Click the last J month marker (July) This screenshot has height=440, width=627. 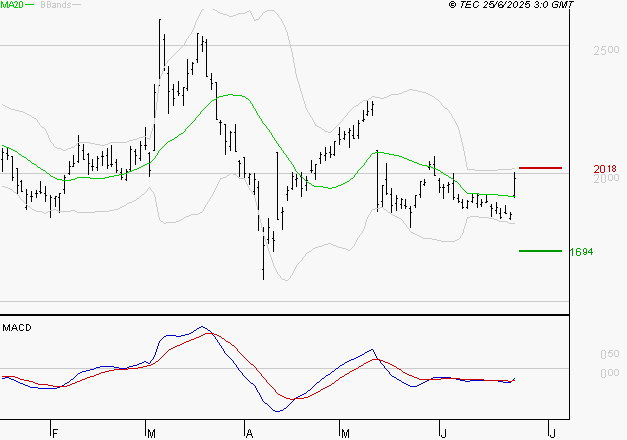coord(553,434)
